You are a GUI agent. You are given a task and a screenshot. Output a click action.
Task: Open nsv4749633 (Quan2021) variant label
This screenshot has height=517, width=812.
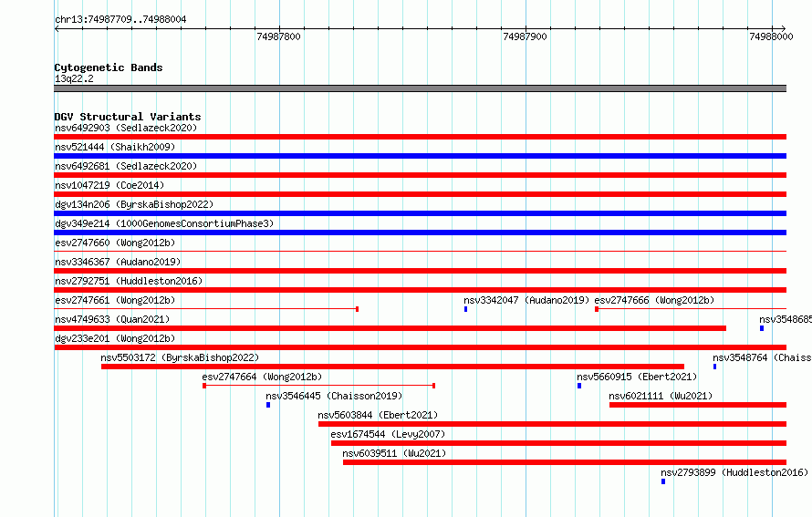coord(112,319)
